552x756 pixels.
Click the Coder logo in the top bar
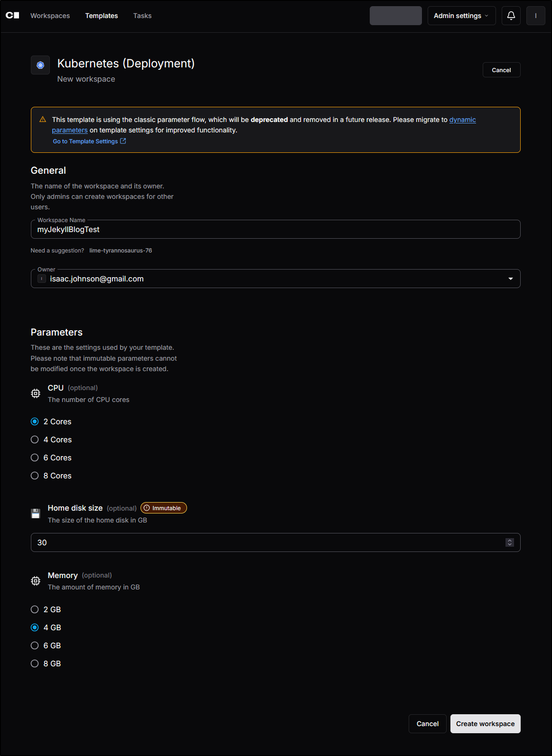pyautogui.click(x=13, y=15)
